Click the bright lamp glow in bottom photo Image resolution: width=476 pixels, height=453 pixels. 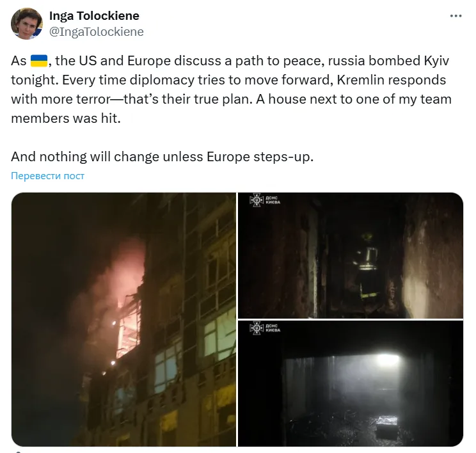(388, 360)
